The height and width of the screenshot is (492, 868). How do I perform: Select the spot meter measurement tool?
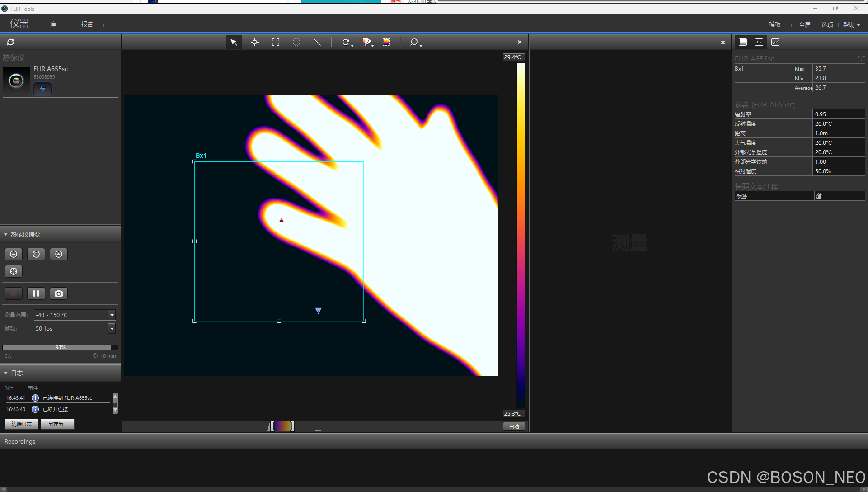pyautogui.click(x=255, y=42)
